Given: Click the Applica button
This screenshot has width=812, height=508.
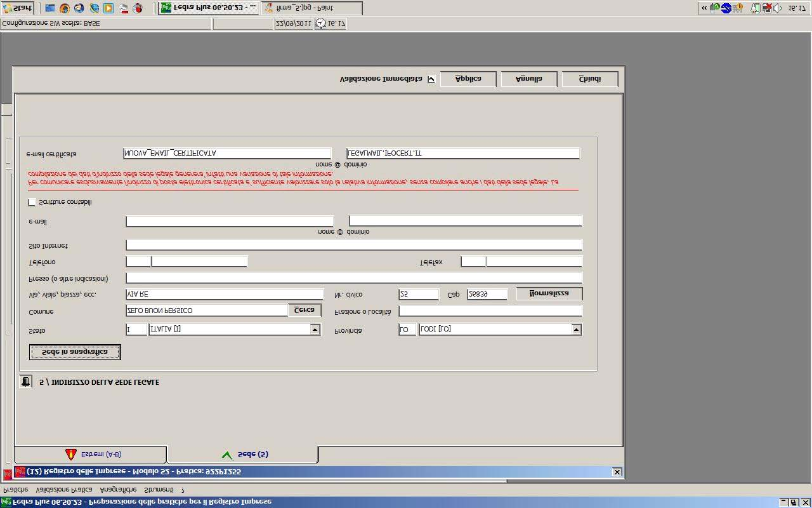Looking at the screenshot, I should coord(468,79).
